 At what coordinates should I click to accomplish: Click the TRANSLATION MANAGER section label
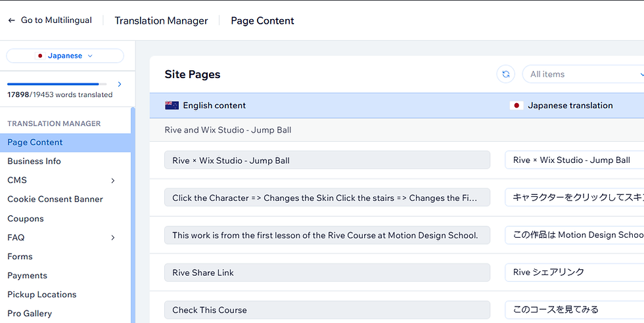pos(54,123)
